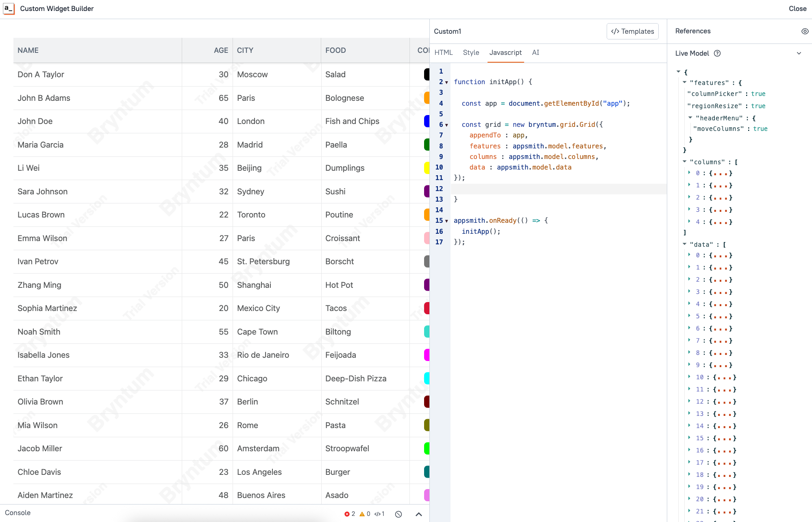The height and width of the screenshot is (522, 812).
Task: Click the "Croissant" food cell
Action: pyautogui.click(x=365, y=238)
